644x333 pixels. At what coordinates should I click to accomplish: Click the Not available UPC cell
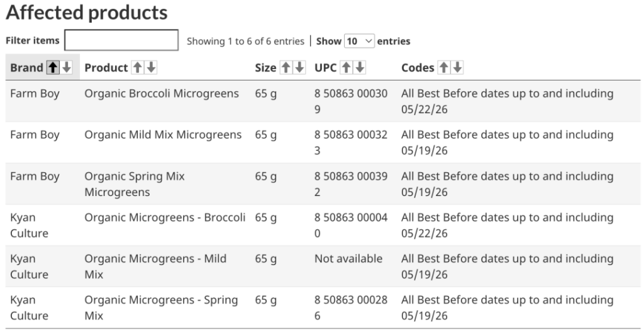(348, 259)
